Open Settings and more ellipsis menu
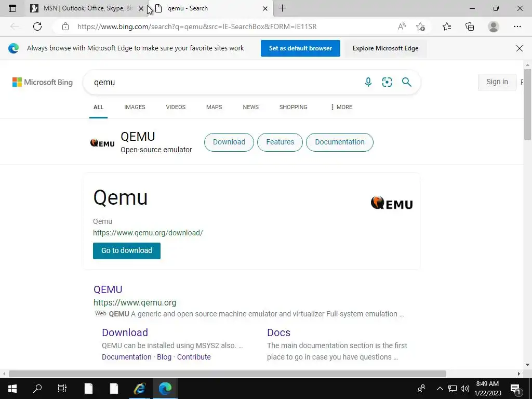Image resolution: width=532 pixels, height=399 pixels. click(x=517, y=26)
